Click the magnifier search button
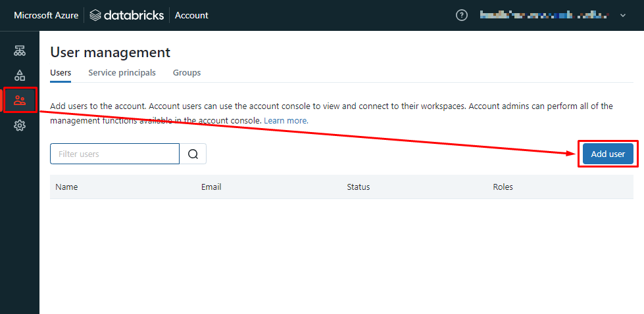644x314 pixels. 193,154
